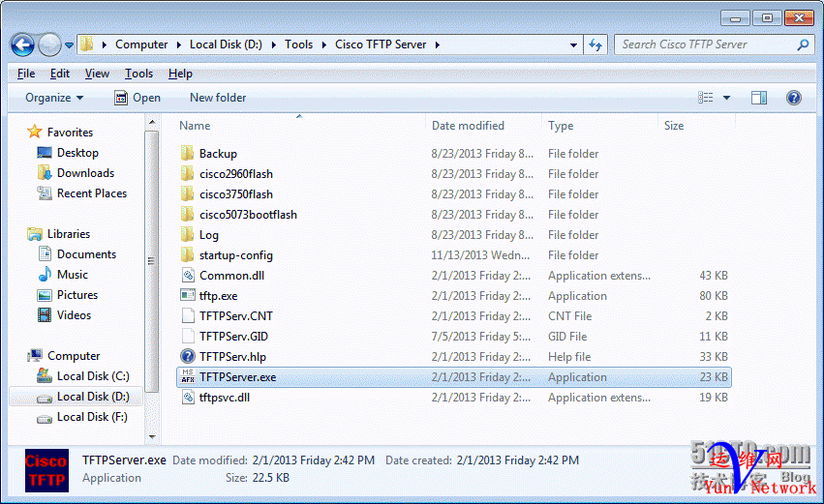The height and width of the screenshot is (504, 824).
Task: Click the TFTPServ.CNT file icon
Action: tap(188, 315)
